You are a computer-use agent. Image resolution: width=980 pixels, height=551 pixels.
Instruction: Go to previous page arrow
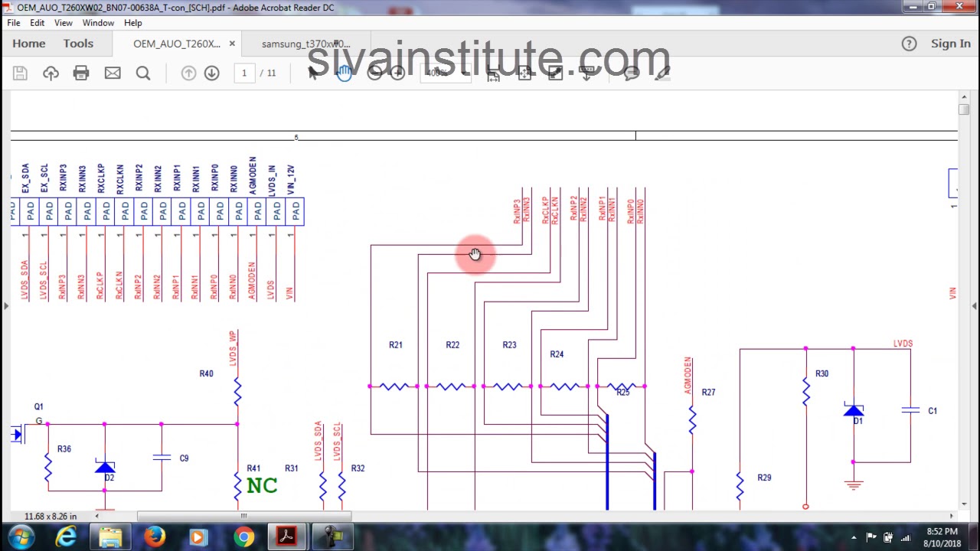point(188,73)
